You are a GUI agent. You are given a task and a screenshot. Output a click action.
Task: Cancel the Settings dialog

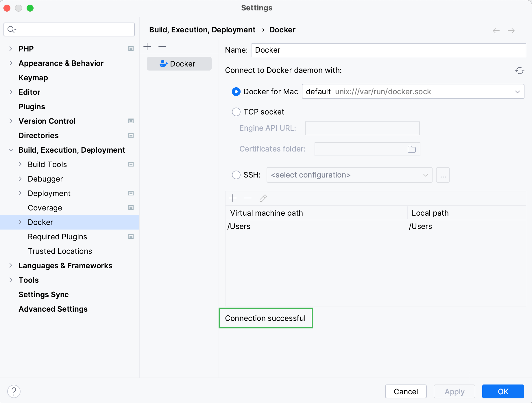406,391
